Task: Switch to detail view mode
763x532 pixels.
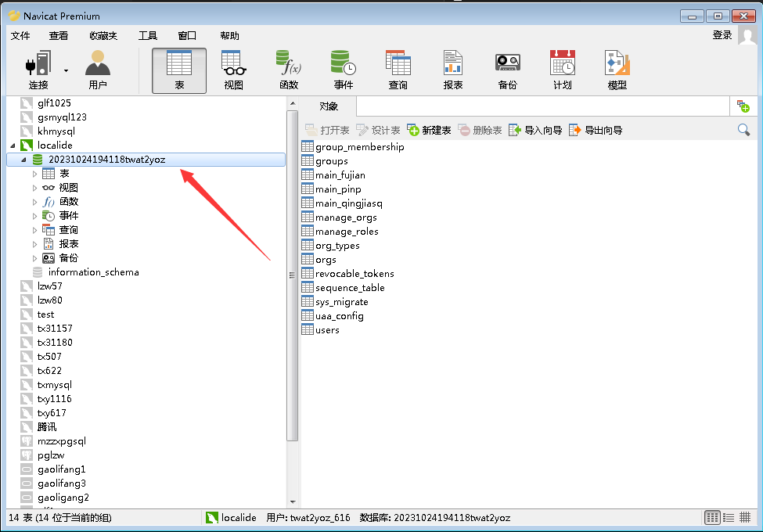Action: tap(745, 517)
